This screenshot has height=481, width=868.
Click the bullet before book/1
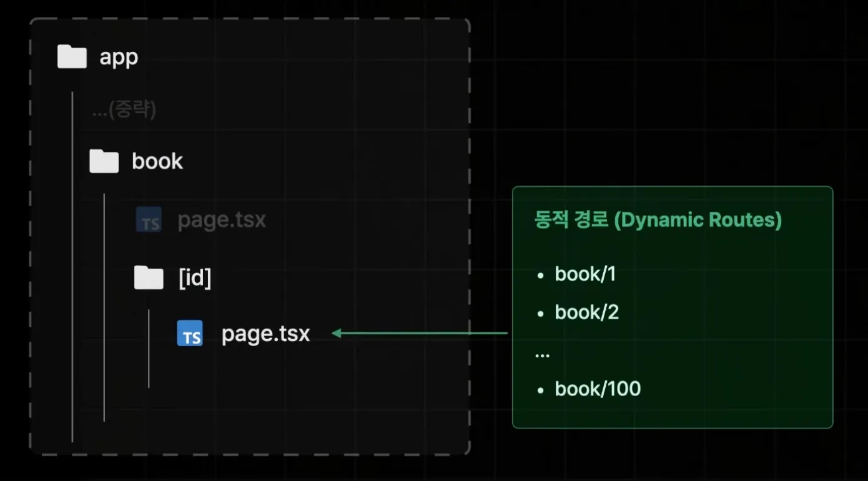541,275
